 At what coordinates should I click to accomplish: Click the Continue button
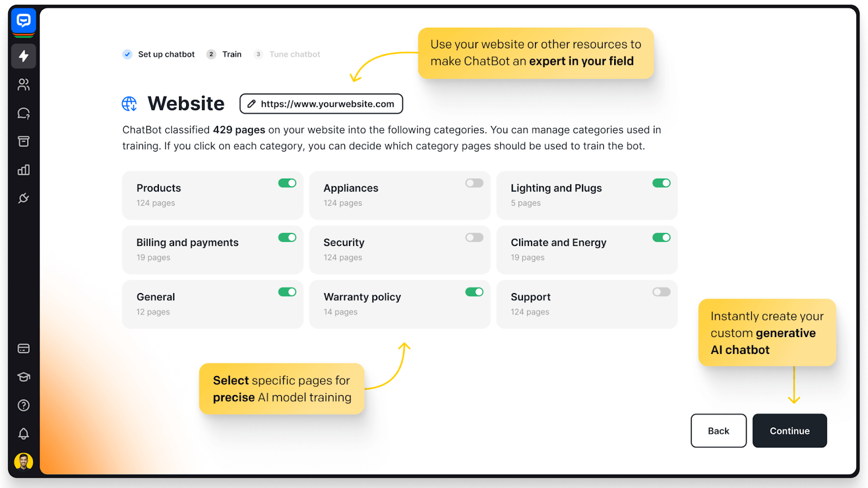[x=789, y=430]
